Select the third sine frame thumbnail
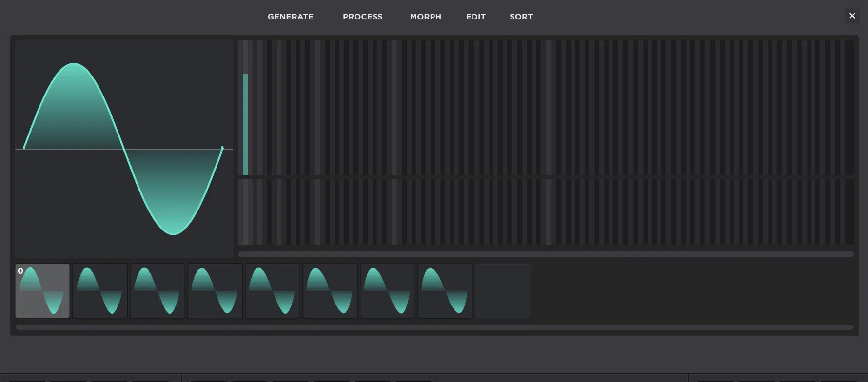This screenshot has width=868, height=382. click(158, 291)
